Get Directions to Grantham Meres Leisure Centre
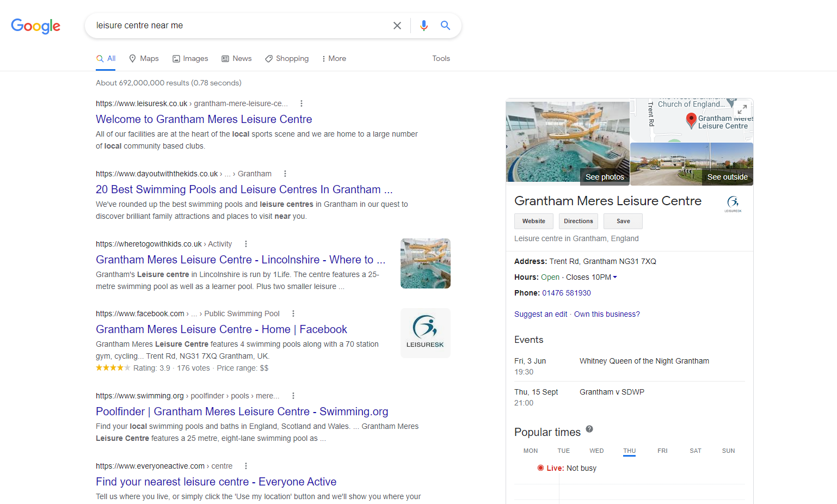Viewport: 837px width, 504px height. 578,221
